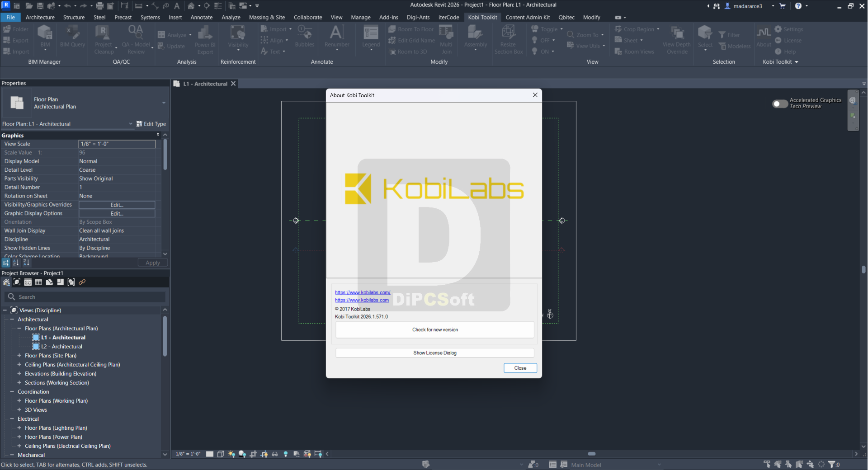The image size is (868, 470).
Task: Open View Depth Override tool
Action: (677, 39)
